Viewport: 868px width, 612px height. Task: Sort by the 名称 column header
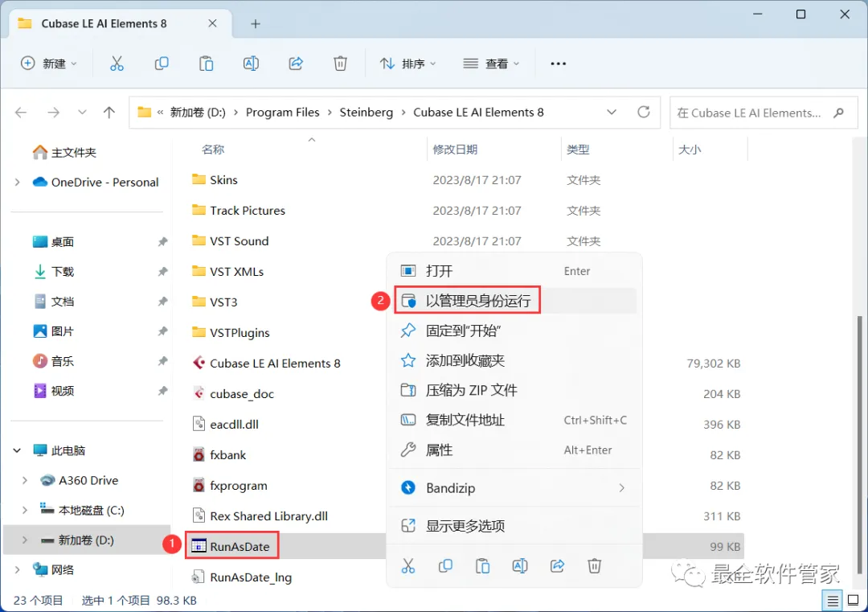click(x=213, y=150)
